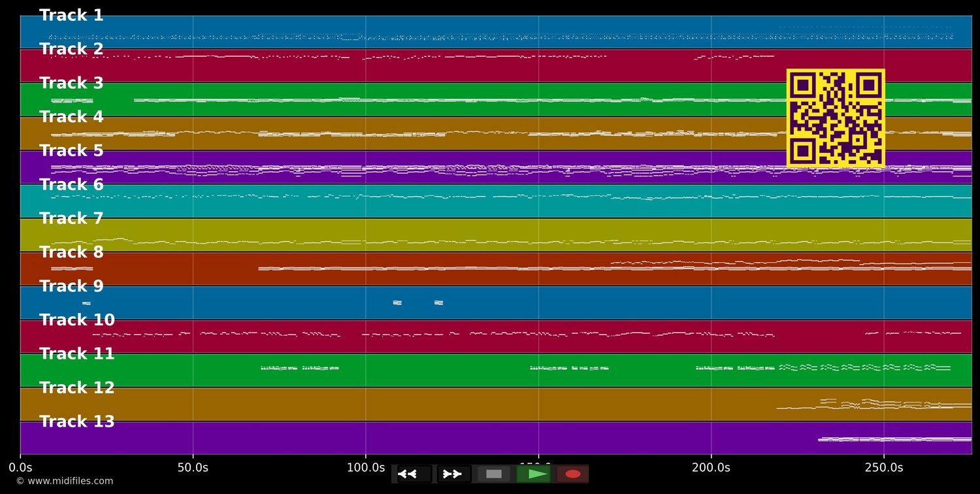This screenshot has height=494, width=980.
Task: Select the Track 9 label
Action: tap(71, 287)
